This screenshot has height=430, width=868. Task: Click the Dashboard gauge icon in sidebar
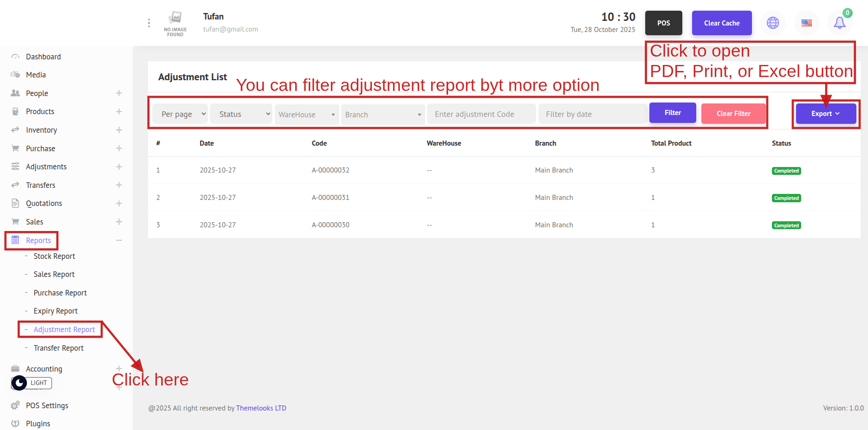point(15,57)
